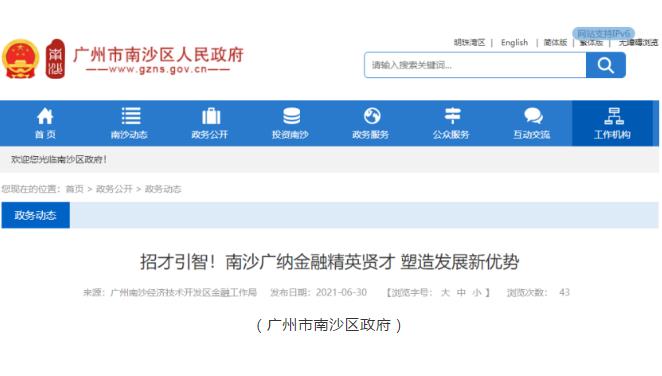Click the list icon above 南沙动态

point(131,116)
